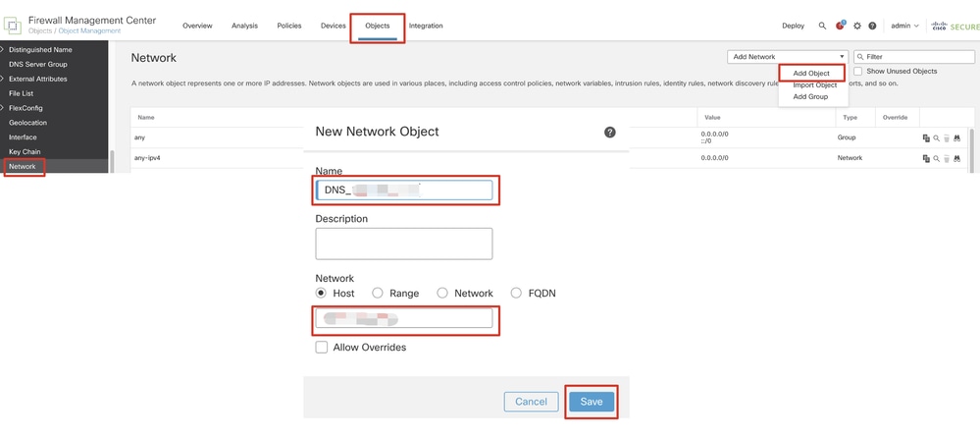Open the system settings gear icon
The image size is (980, 435).
point(856,26)
